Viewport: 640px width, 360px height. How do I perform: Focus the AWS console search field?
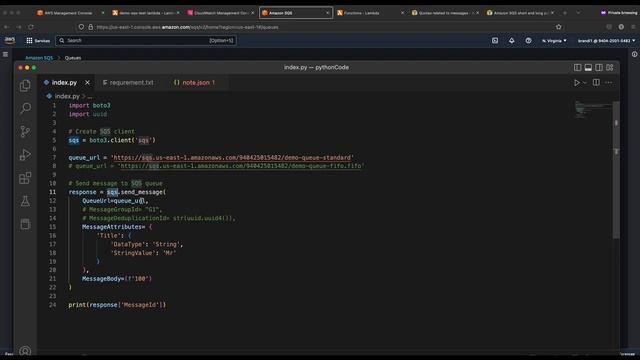click(146, 40)
